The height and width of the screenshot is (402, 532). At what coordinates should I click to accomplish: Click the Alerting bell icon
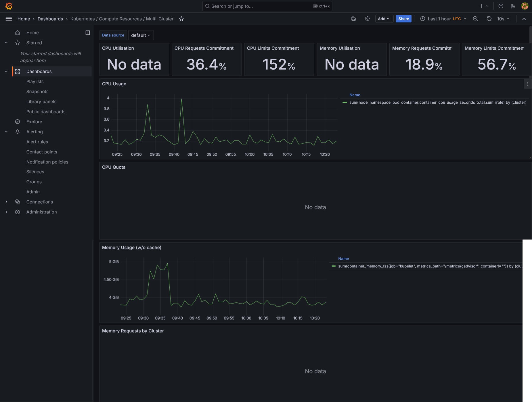point(18,132)
